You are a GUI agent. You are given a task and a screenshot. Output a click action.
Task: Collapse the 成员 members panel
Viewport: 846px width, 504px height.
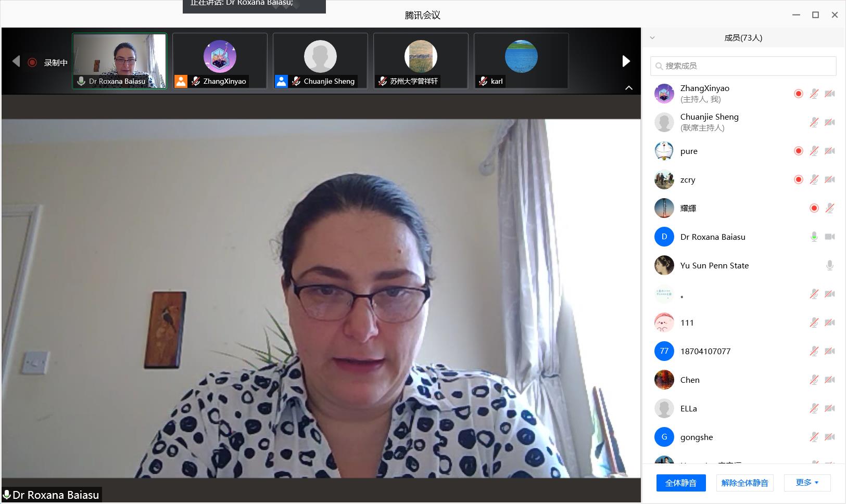tap(652, 37)
